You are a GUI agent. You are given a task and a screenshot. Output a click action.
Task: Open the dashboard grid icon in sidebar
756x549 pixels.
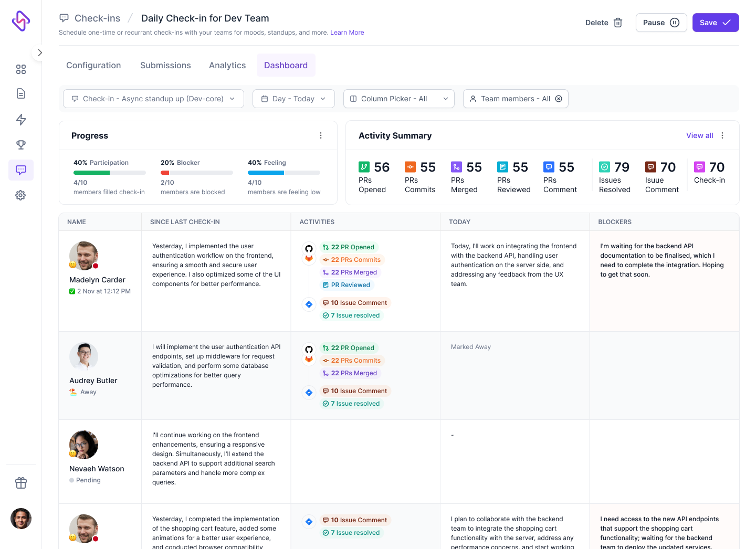21,69
